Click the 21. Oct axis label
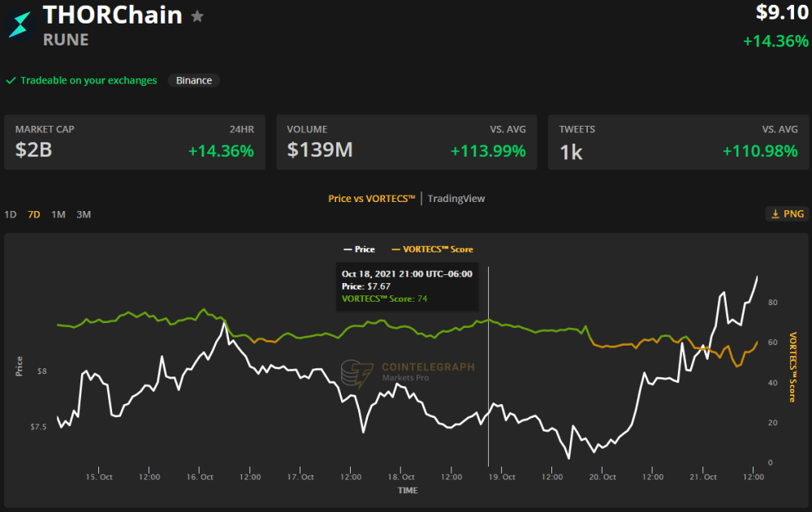Viewport: 812px width, 512px height. (703, 477)
